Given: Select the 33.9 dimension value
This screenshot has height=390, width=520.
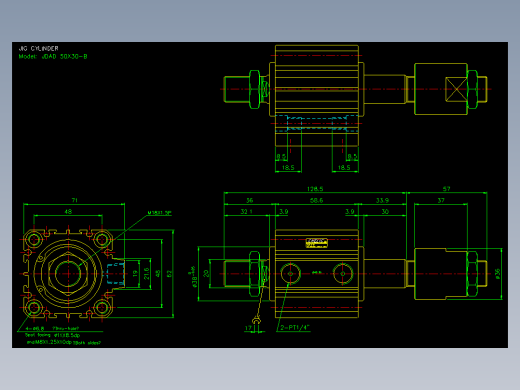Looking at the screenshot, I should (x=382, y=200).
